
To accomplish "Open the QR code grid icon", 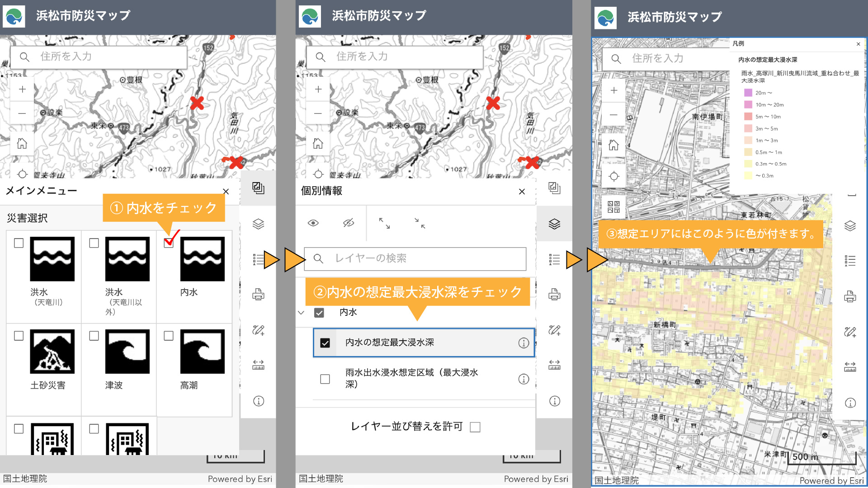I will pos(613,207).
